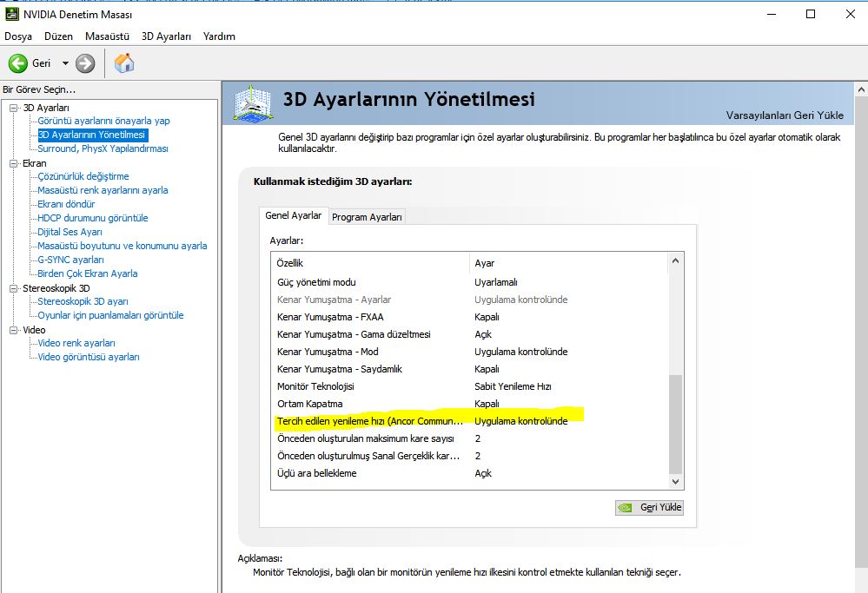
Task: Collapse the Ekran tree node
Action: coord(14,163)
